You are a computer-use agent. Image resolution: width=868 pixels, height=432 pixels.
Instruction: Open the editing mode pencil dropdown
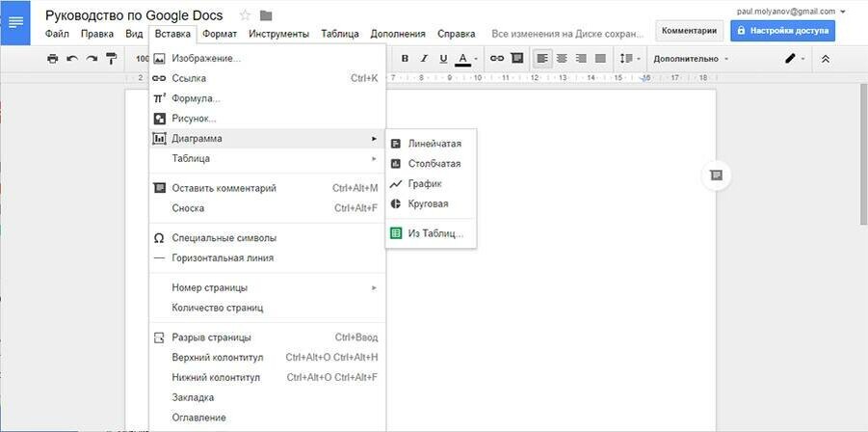[795, 58]
